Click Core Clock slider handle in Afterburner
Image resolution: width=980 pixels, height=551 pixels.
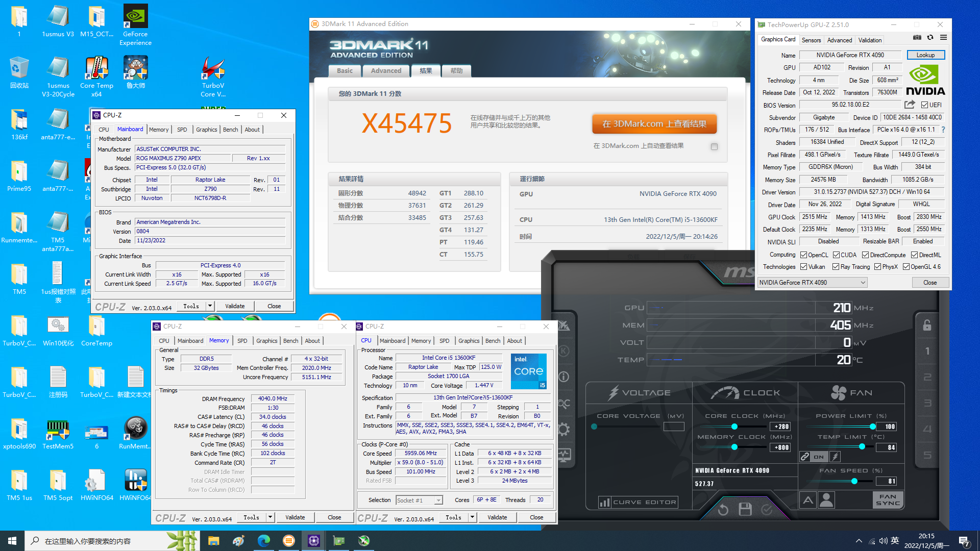734,427
